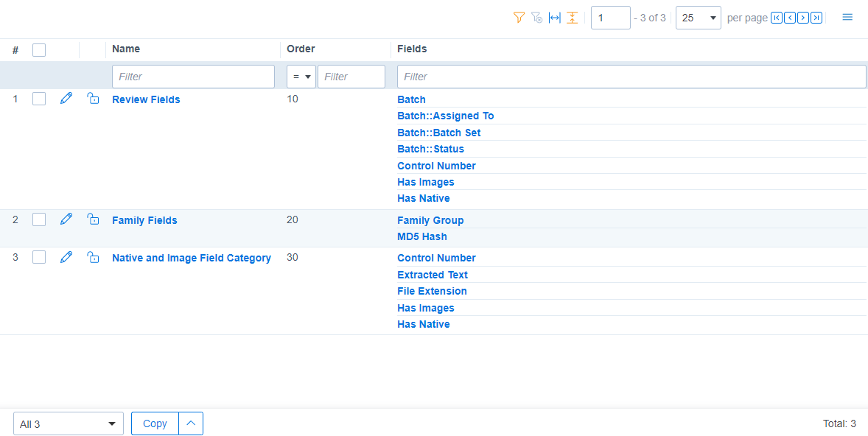Go to last page arrow
The image size is (868, 436).
tap(816, 18)
